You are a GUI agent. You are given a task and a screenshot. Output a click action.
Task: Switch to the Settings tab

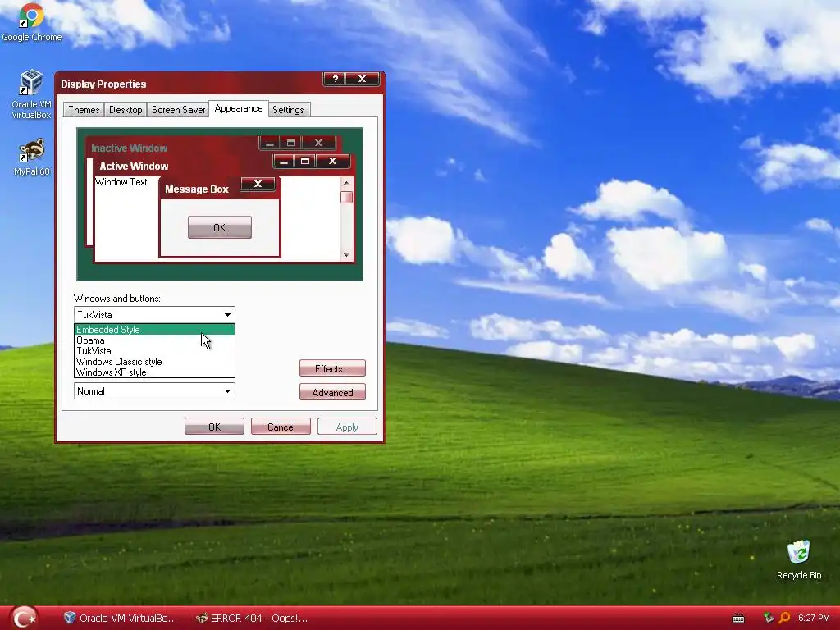pyautogui.click(x=288, y=110)
